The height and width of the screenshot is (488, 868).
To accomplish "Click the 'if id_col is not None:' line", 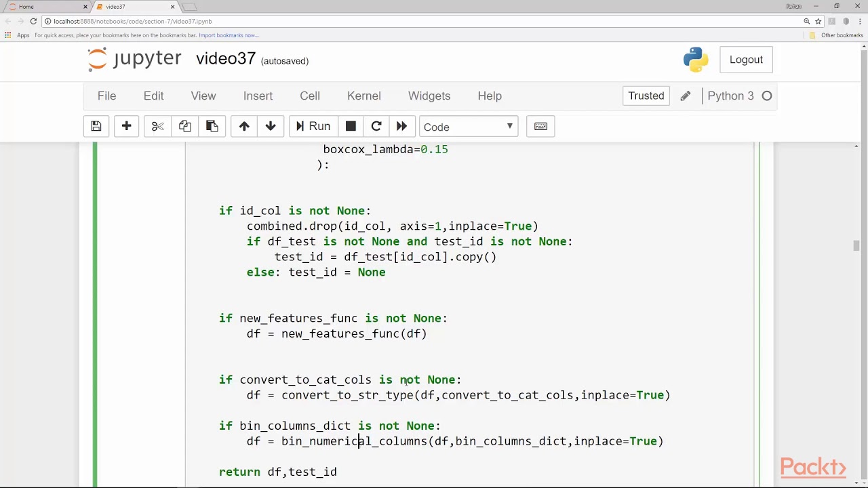I will click(295, 211).
